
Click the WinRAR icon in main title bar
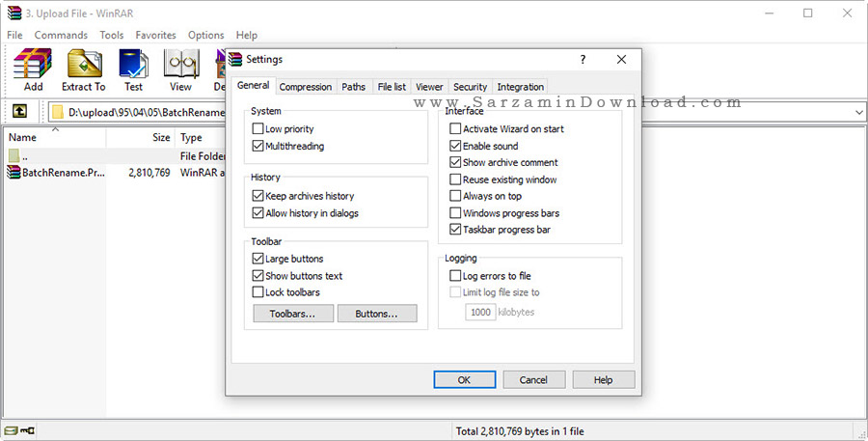[x=14, y=13]
